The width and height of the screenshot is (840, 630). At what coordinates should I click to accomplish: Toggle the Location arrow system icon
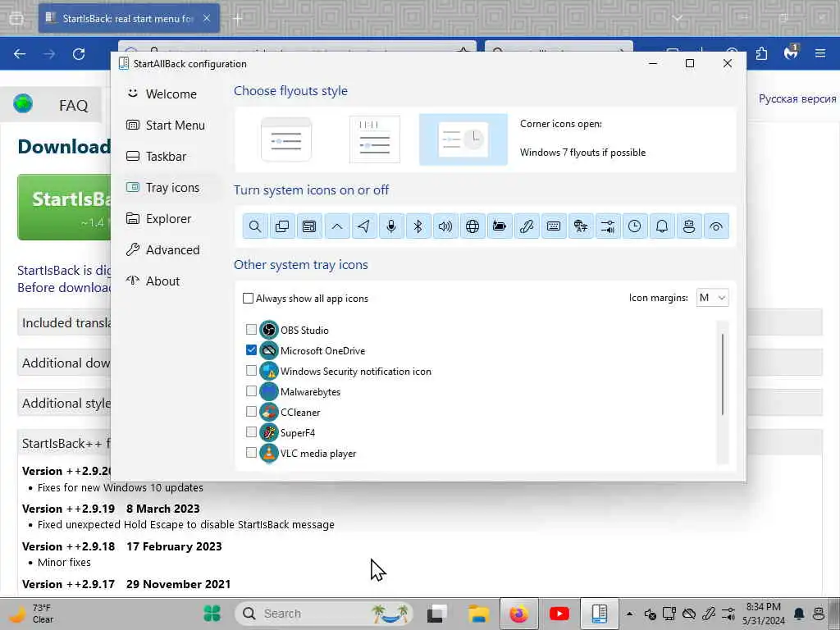tap(363, 226)
